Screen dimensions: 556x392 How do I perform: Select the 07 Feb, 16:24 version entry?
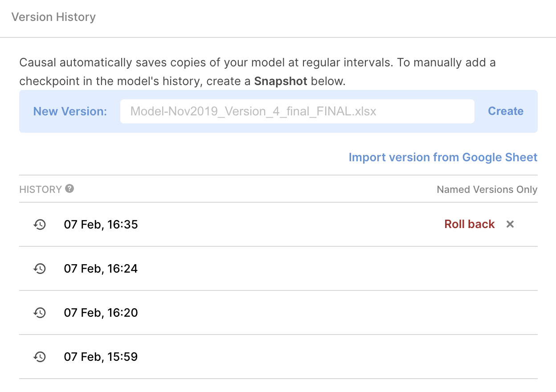click(101, 269)
